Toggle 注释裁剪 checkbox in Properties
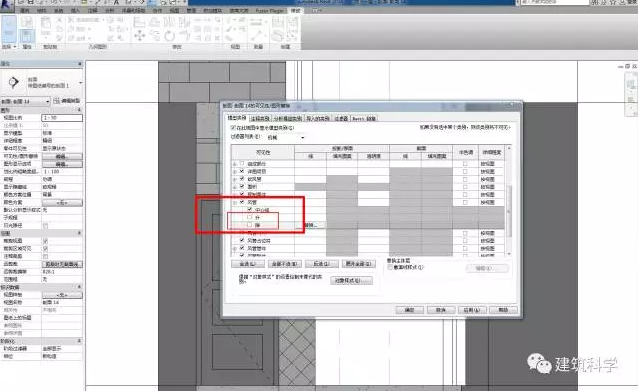 pos(45,256)
